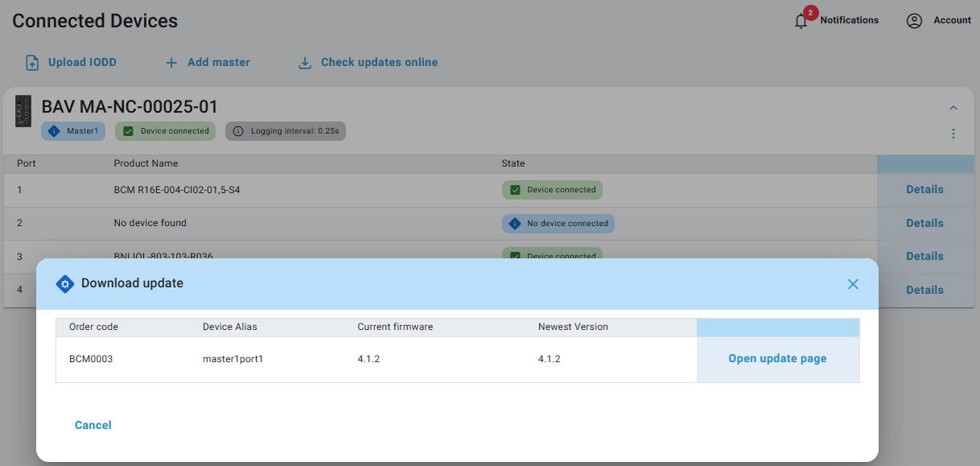Click the BAV master device thumbnail image

pos(23,111)
